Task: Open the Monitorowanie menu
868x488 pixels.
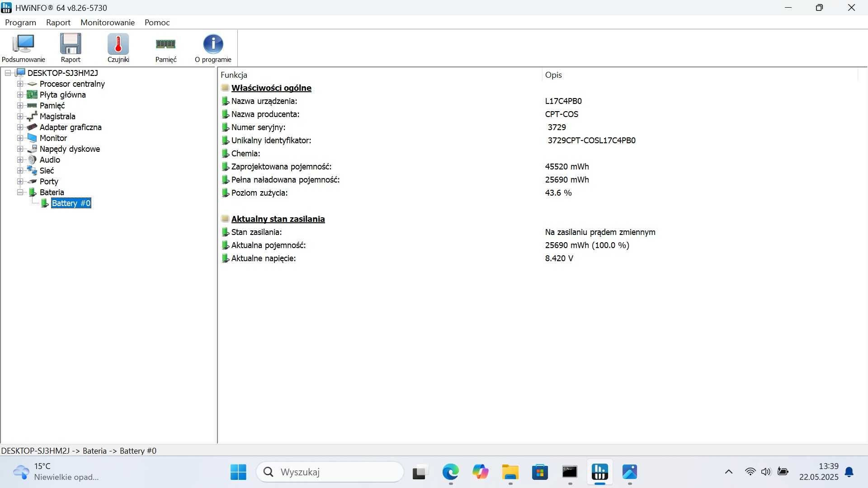Action: 108,23
